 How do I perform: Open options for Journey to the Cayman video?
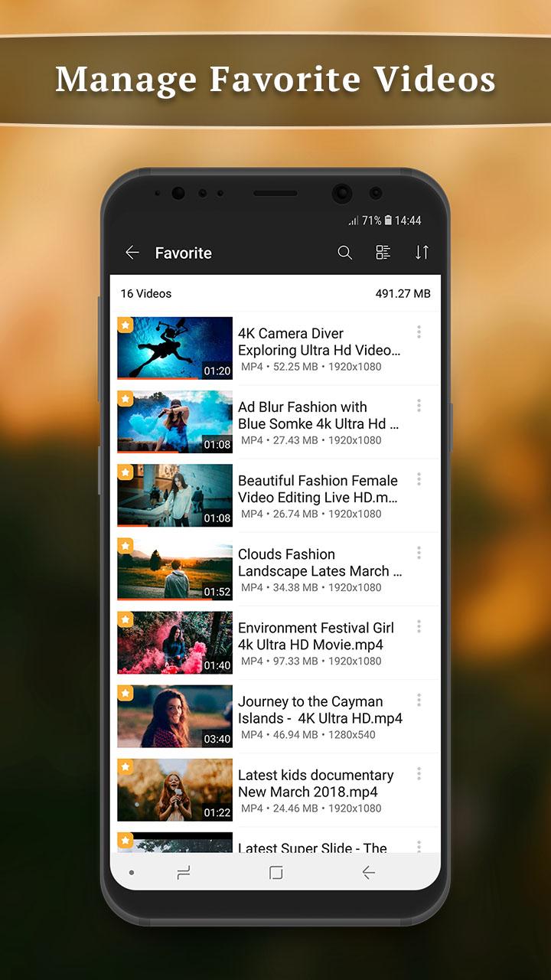click(x=419, y=699)
